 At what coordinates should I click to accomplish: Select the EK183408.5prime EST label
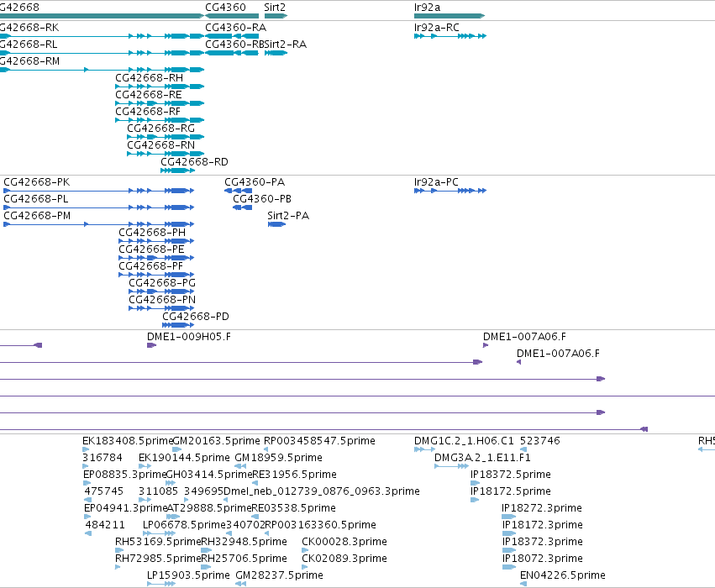click(x=128, y=441)
